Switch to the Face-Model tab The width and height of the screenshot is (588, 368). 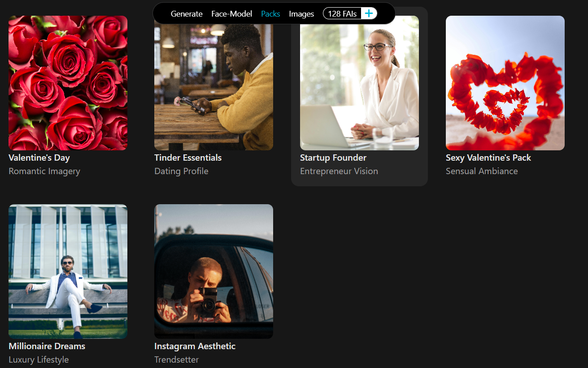(232, 14)
